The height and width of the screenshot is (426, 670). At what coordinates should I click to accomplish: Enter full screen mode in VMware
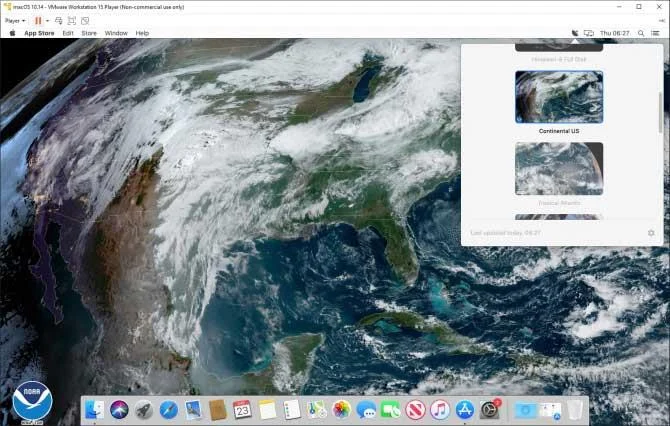coord(72,21)
